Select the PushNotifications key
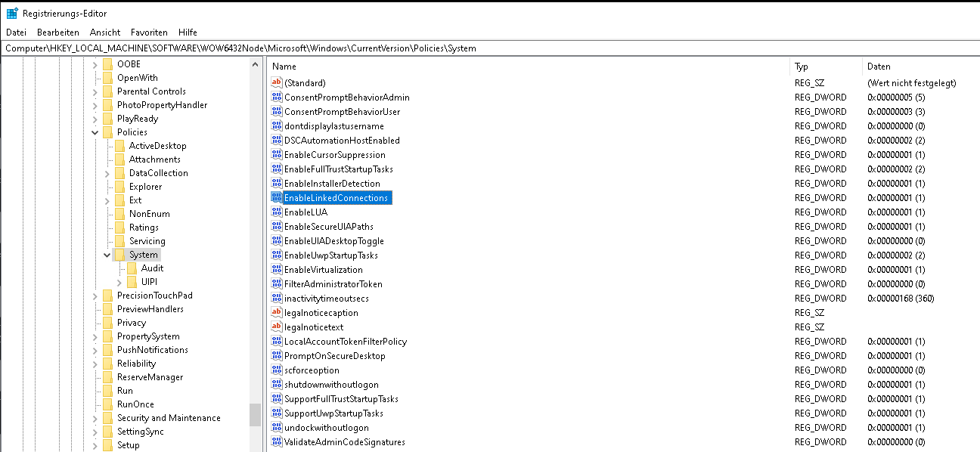This screenshot has height=452, width=980. 152,349
